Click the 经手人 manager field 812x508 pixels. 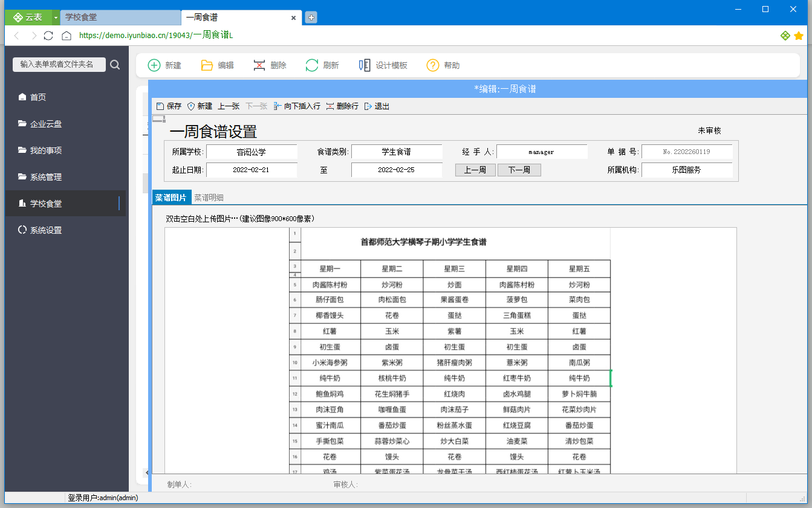click(542, 152)
